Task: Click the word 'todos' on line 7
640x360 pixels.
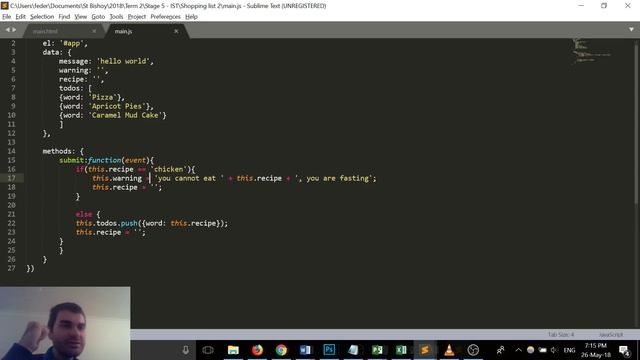Action: (x=69, y=88)
